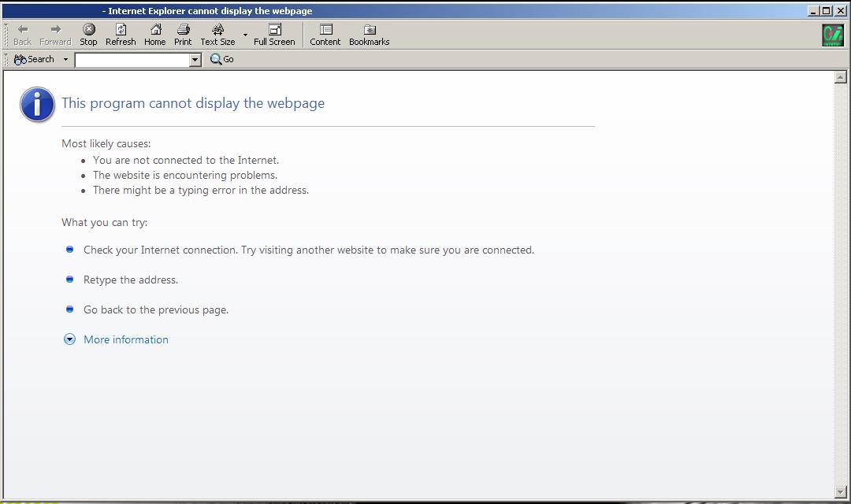The height and width of the screenshot is (504, 851).
Task: Click the blue information icon
Action: click(x=38, y=104)
